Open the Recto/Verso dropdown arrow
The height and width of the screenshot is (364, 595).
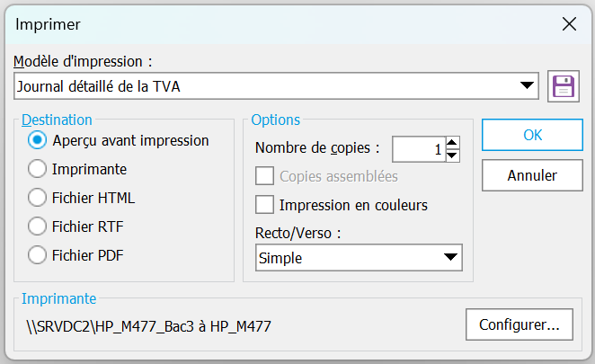(451, 259)
